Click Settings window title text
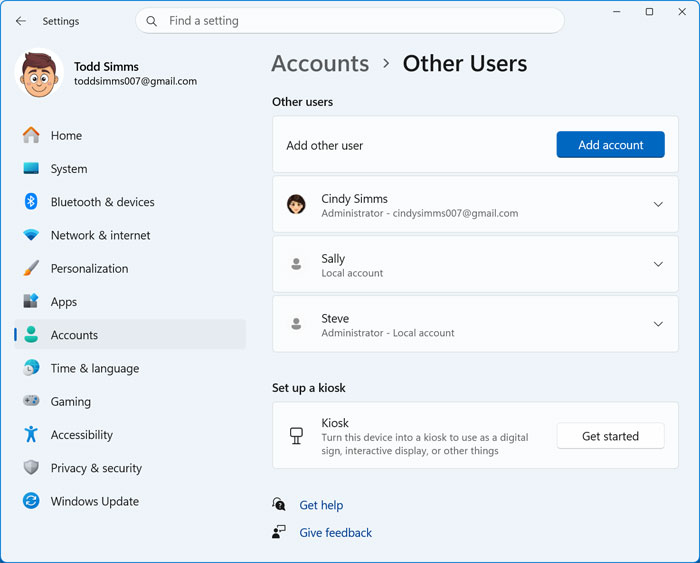 (61, 21)
